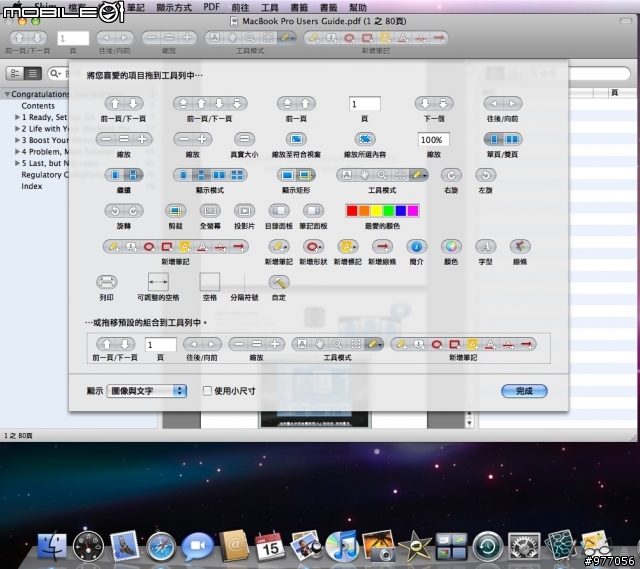The width and height of the screenshot is (640, 569).
Task: Click the 左旋 rotate left icon in palette
Action: click(x=485, y=175)
